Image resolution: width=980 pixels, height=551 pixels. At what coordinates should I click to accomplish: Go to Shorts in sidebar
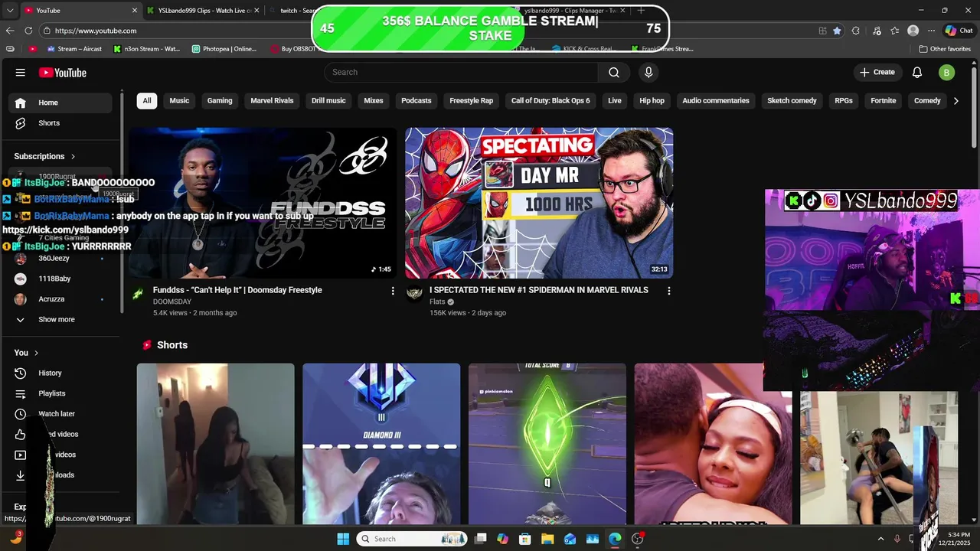(x=61, y=123)
